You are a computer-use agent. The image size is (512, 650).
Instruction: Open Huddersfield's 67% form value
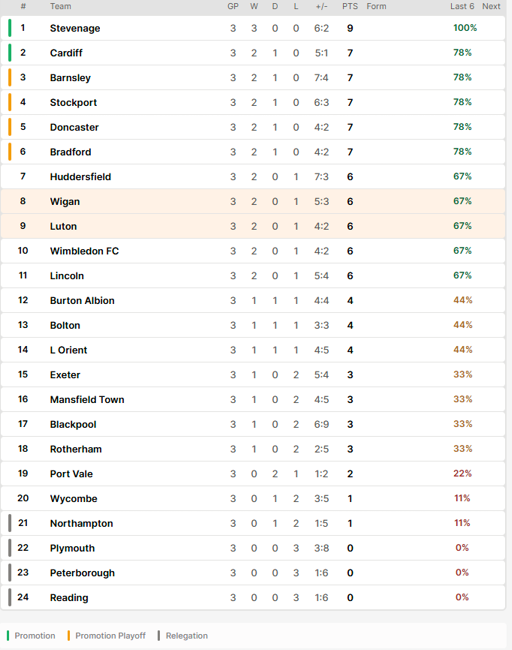(x=462, y=177)
